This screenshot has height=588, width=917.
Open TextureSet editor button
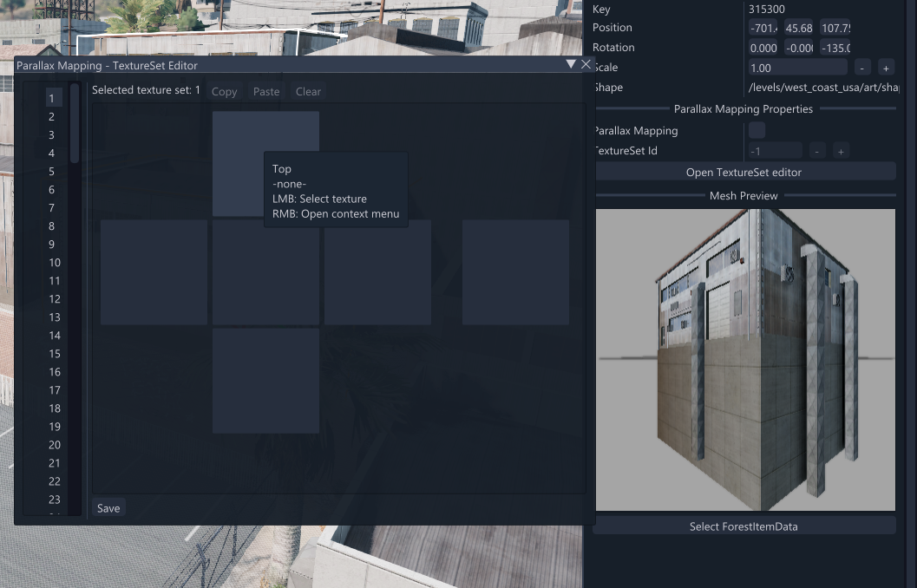743,172
